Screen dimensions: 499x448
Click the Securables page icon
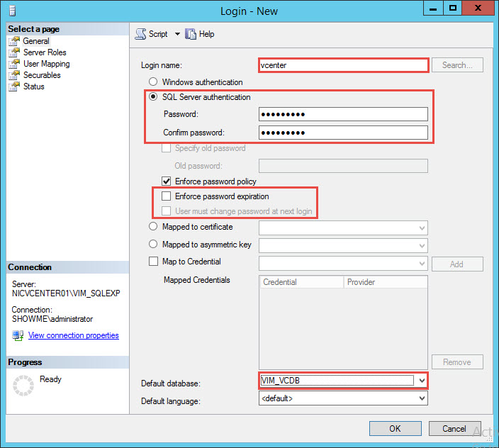[x=14, y=75]
